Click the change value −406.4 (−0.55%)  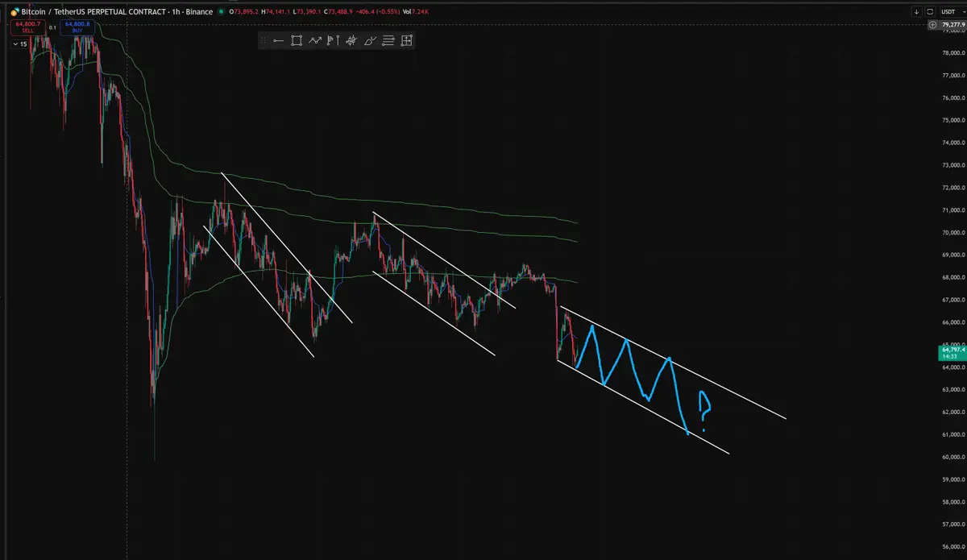coord(378,12)
